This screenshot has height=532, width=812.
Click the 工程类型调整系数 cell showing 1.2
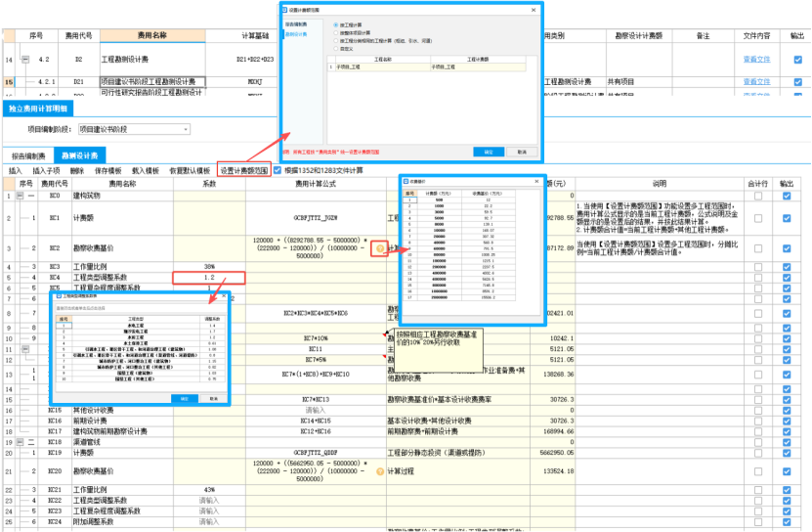[x=209, y=278]
